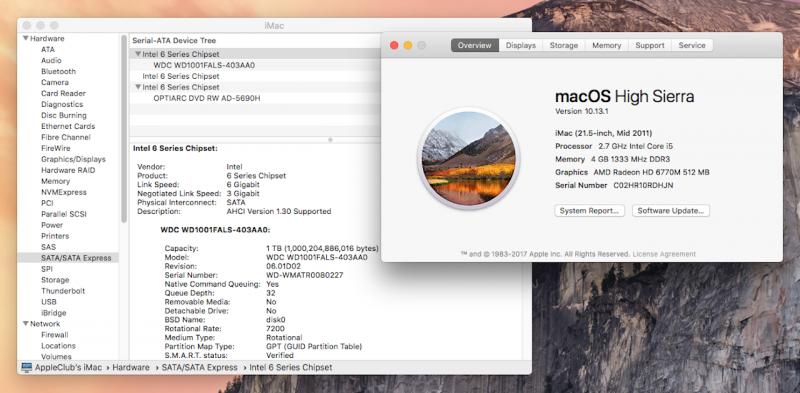Click SATA/SATA Express in the path bar
Image resolution: width=800 pixels, height=393 pixels.
click(199, 367)
